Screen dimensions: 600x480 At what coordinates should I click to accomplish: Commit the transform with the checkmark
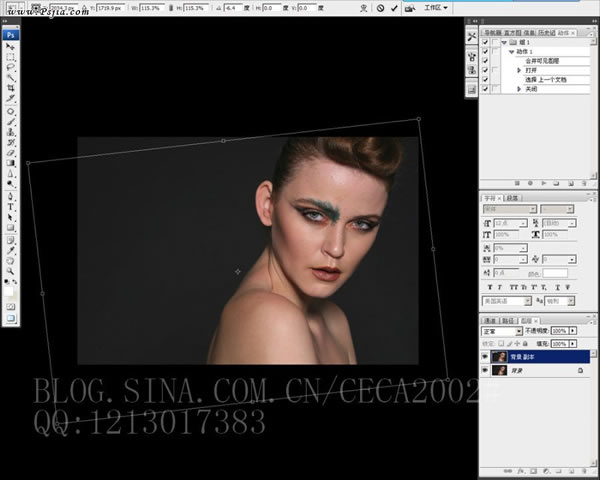pyautogui.click(x=394, y=8)
